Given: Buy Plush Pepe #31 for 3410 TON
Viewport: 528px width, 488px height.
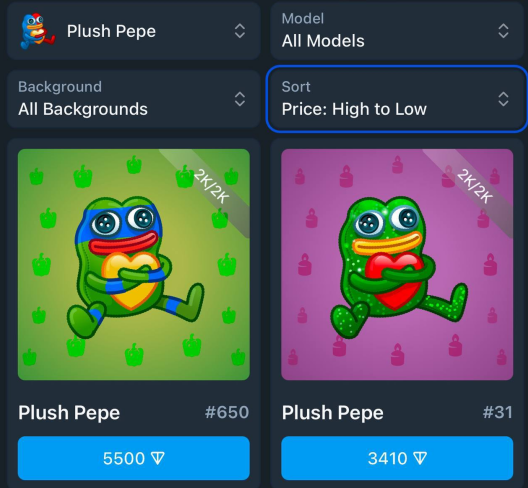Looking at the screenshot, I should [x=397, y=458].
